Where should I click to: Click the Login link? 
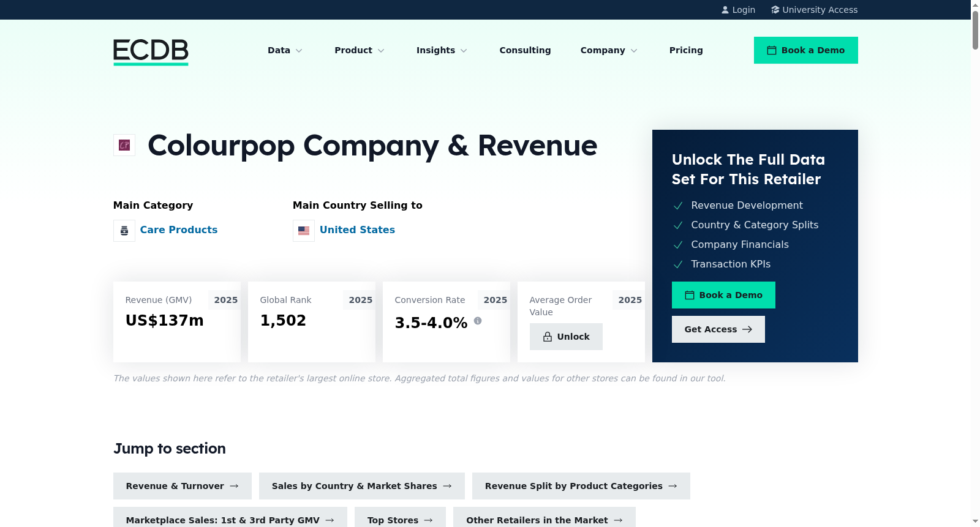pos(738,10)
